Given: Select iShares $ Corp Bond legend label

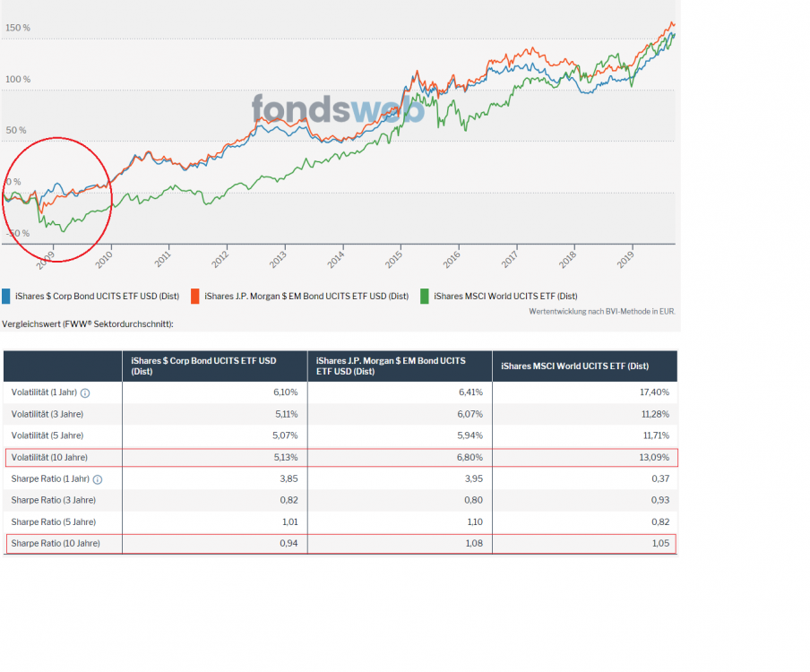Looking at the screenshot, I should click(96, 296).
